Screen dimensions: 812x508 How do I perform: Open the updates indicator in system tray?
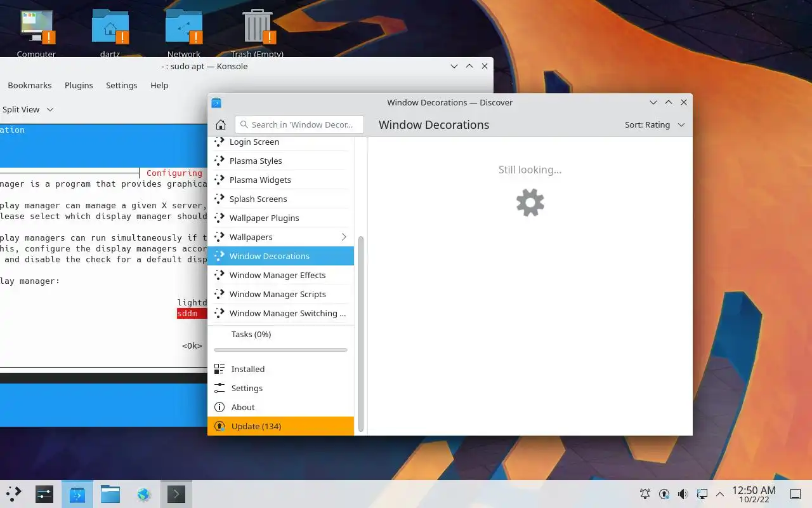(x=664, y=494)
